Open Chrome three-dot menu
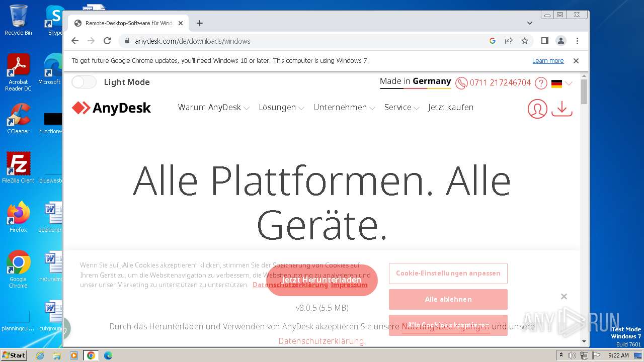Screen dimensions: 644x362 coord(577,41)
